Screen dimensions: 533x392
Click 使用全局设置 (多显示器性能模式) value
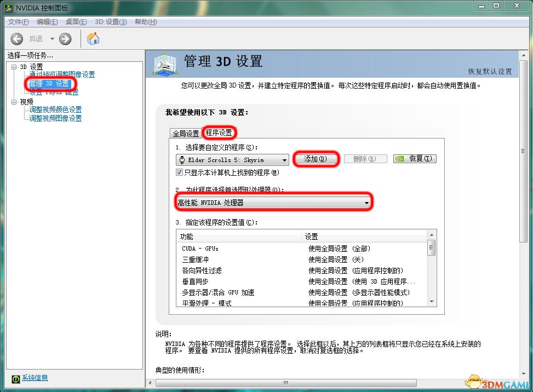[x=359, y=292]
